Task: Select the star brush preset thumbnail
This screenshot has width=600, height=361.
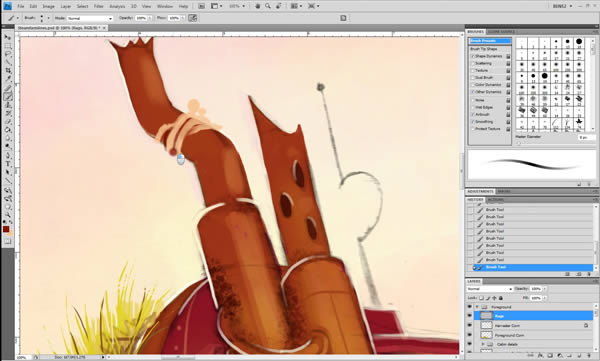Action: pos(579,122)
